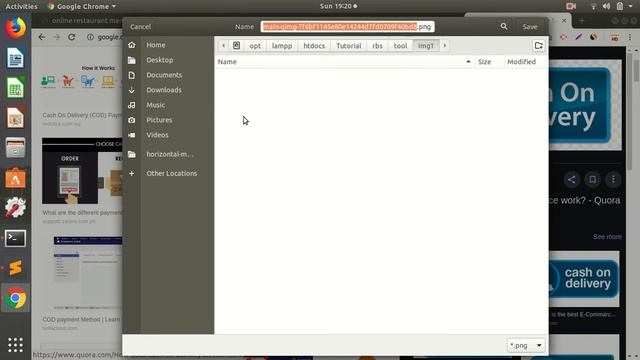The width and height of the screenshot is (640, 360).
Task: Click Chrome back arrow behind dialog
Action: coord(42,37)
